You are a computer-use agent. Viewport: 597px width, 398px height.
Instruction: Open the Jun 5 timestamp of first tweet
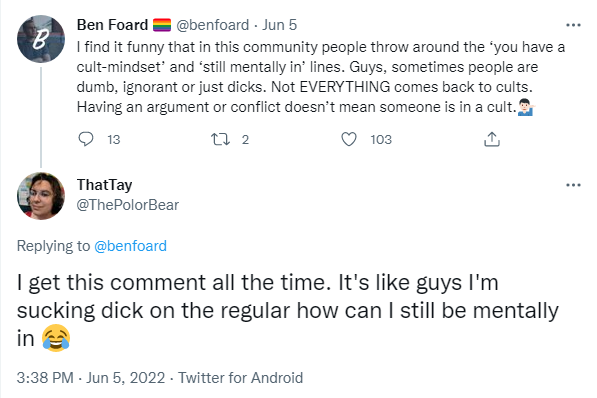[x=279, y=25]
